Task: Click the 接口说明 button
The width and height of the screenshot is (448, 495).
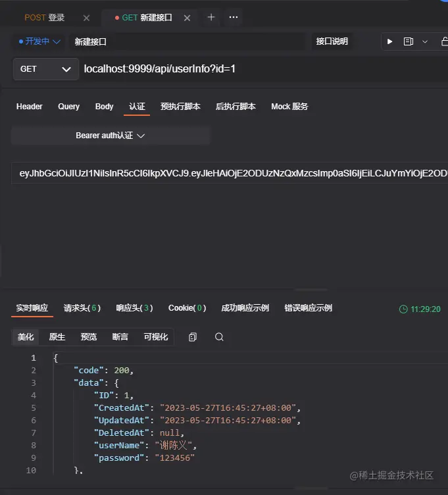Action: tap(332, 41)
